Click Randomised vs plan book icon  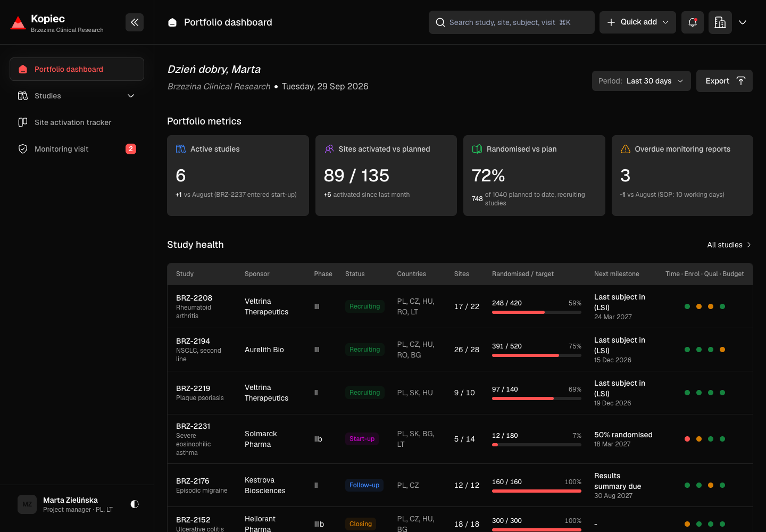(x=477, y=149)
